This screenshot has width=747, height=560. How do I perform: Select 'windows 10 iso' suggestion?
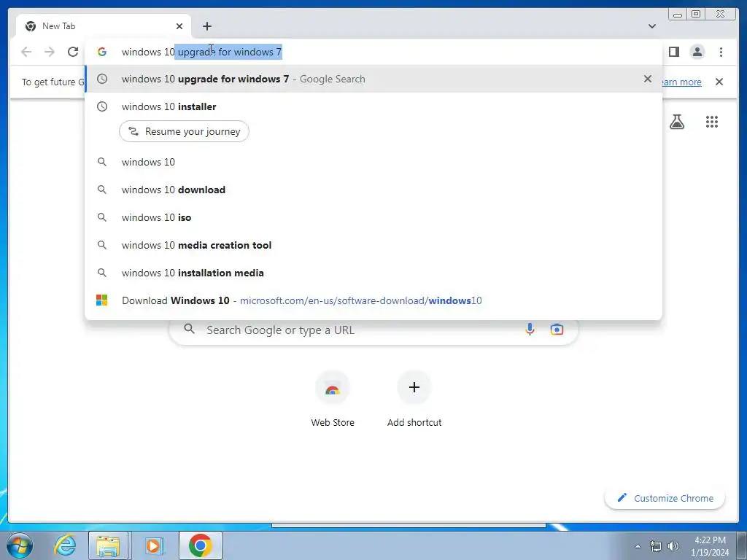coord(373,217)
